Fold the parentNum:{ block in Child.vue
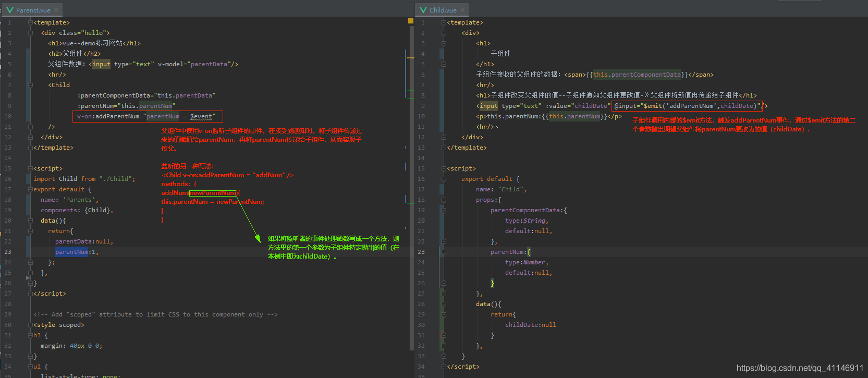Viewport: 868px width, 378px height. pyautogui.click(x=444, y=252)
